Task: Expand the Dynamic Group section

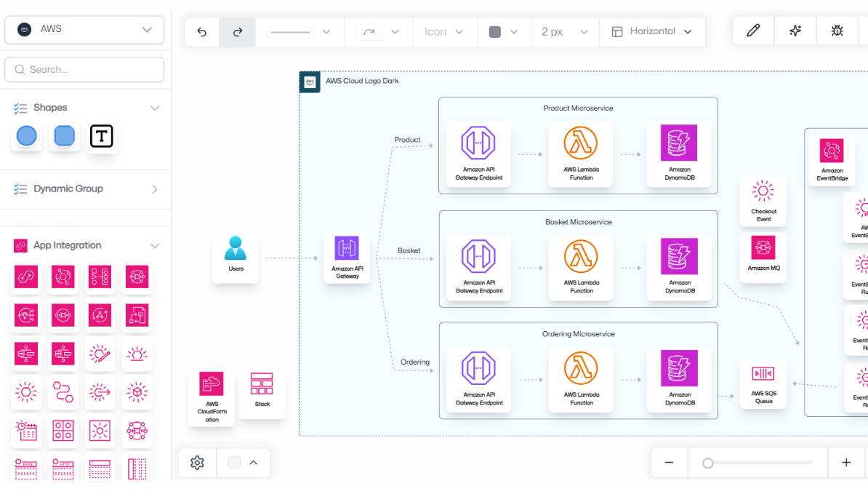Action: 154,189
